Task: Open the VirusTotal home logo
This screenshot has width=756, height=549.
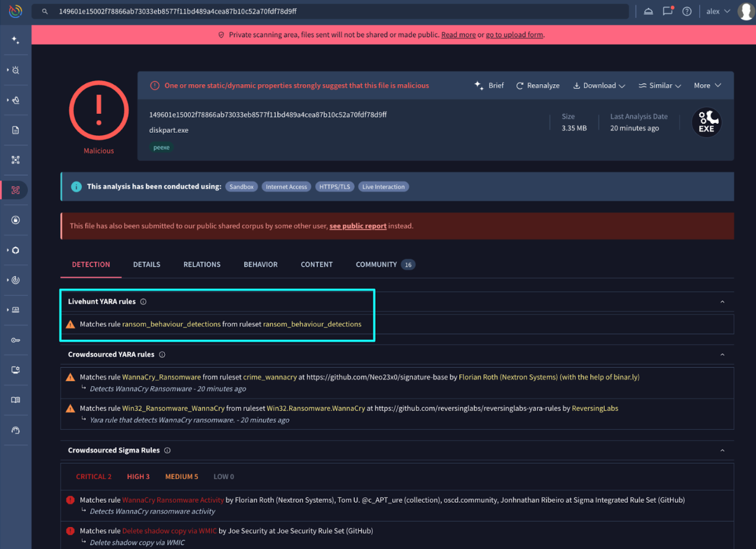Action: [15, 11]
